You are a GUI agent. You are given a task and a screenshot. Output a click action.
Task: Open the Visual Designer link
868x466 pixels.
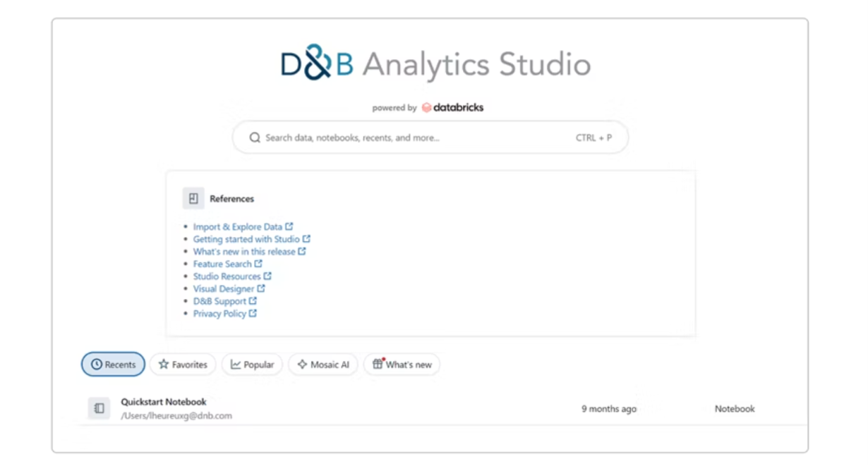click(224, 289)
